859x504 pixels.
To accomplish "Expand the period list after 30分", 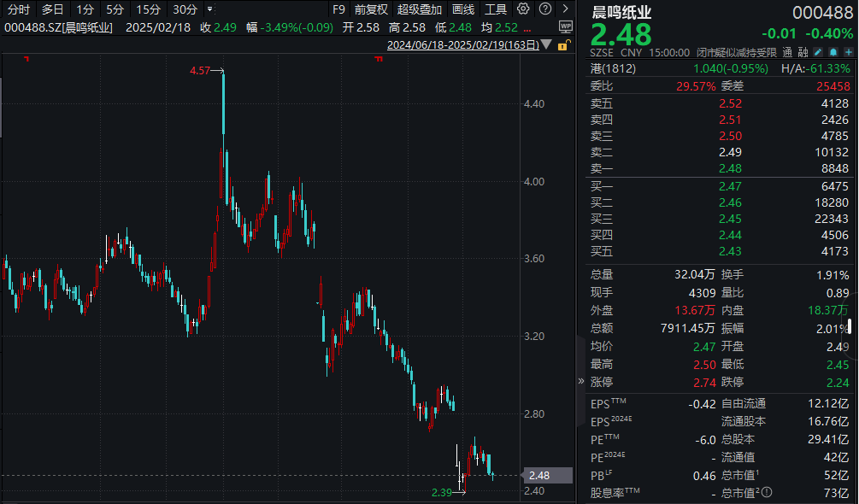I will point(209,9).
